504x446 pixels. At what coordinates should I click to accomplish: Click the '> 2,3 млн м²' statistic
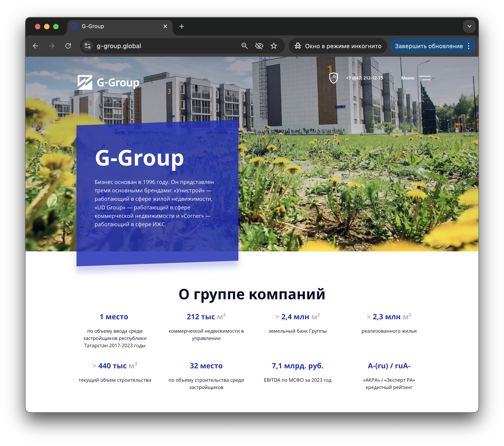pos(389,317)
